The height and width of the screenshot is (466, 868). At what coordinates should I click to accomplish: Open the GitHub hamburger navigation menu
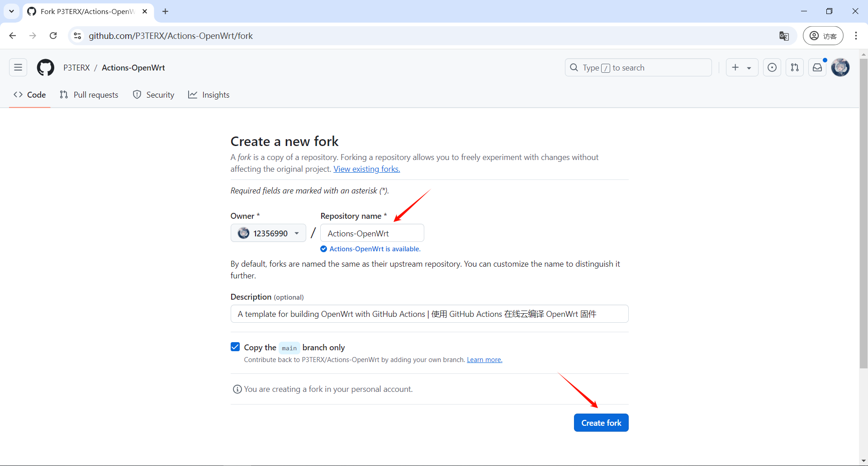pyautogui.click(x=18, y=68)
